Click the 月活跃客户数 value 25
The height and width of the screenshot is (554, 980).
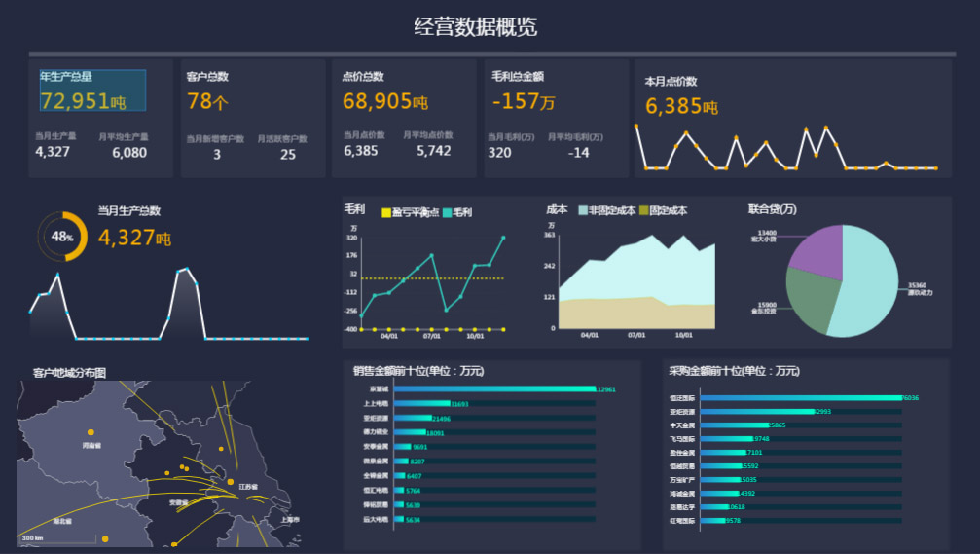(288, 155)
